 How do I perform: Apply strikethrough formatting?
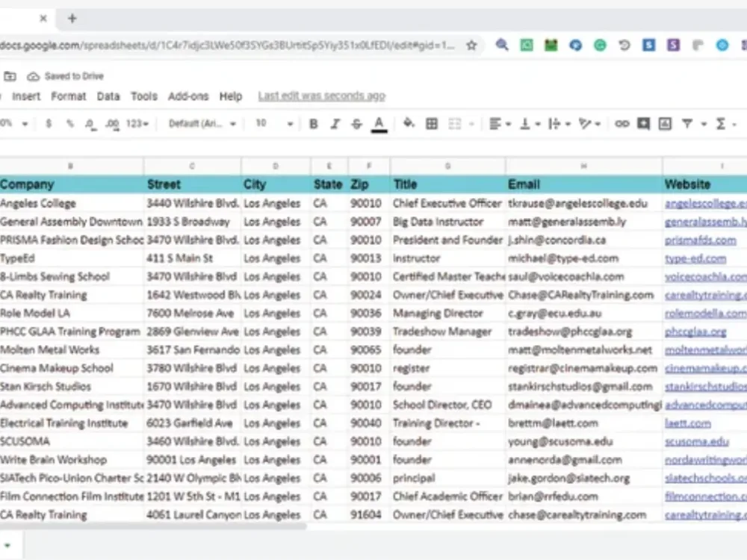[357, 124]
